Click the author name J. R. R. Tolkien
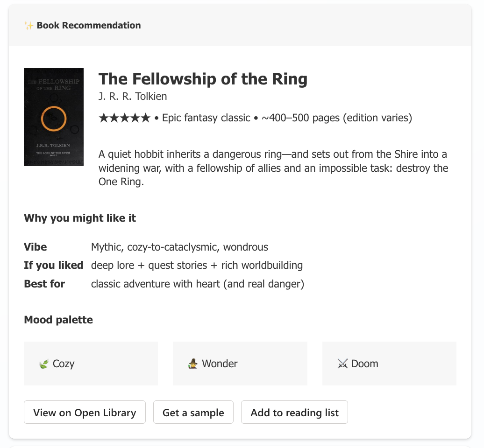Image resolution: width=484 pixels, height=448 pixels. tap(133, 97)
